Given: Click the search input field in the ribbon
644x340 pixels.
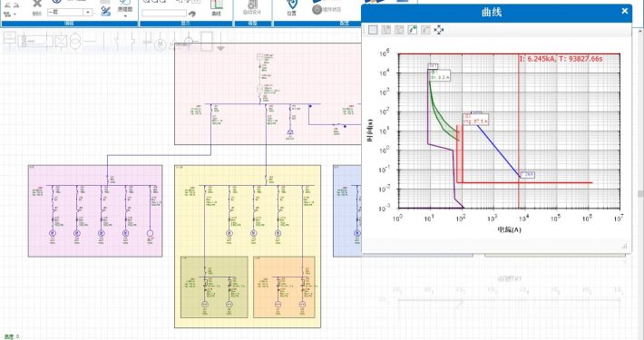Looking at the screenshot, I should 164,14.
